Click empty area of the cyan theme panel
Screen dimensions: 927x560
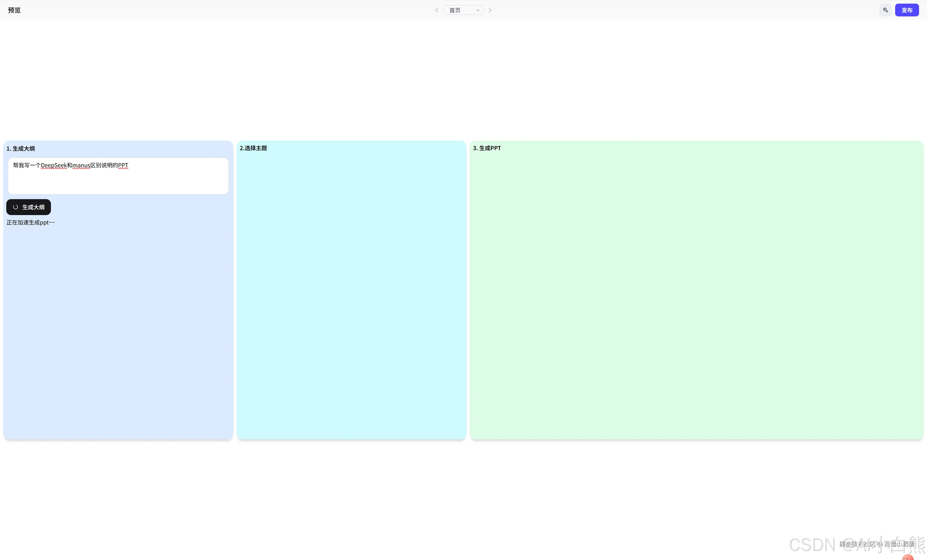[x=351, y=293]
